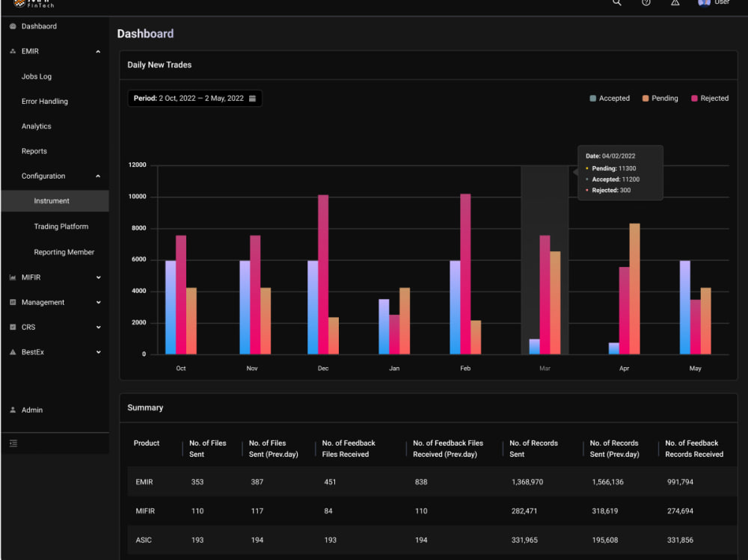Click the blue May bar
Screen dimensions: 748x560
point(684,307)
